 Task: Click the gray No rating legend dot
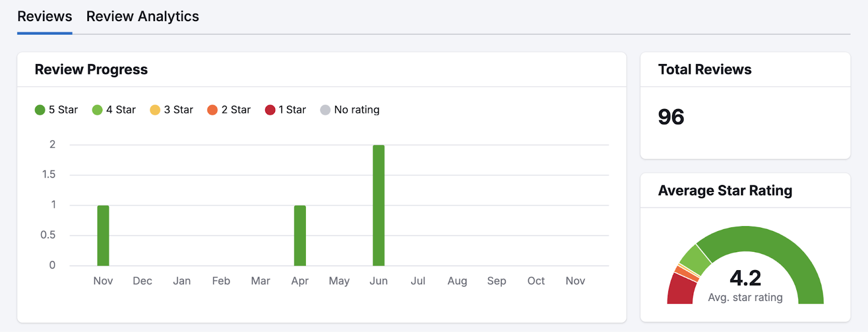[325, 110]
